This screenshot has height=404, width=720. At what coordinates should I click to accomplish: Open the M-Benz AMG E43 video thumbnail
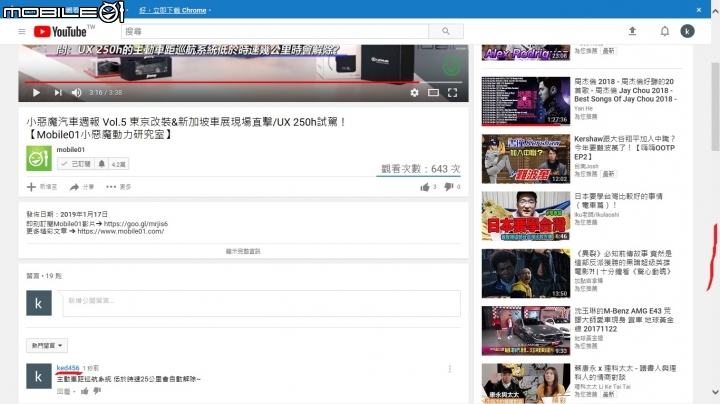click(526, 331)
